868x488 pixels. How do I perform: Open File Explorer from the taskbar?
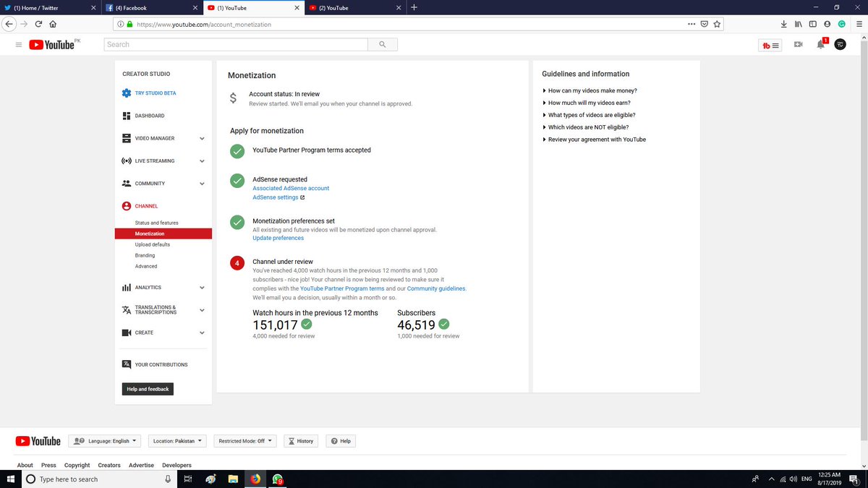[x=233, y=479]
